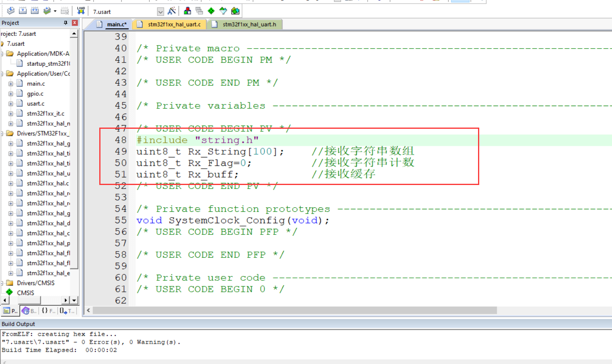This screenshot has width=612, height=364.
Task: Click the File Extensions and Books icon
Action: click(187, 11)
